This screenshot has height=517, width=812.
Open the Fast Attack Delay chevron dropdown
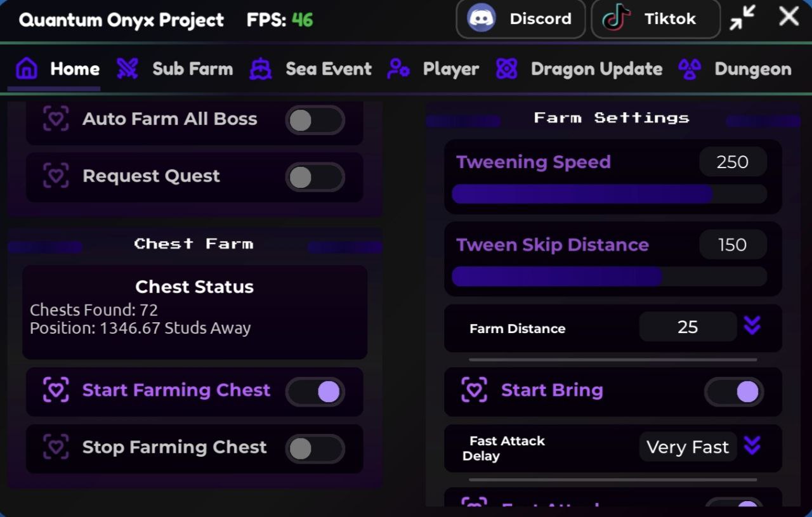752,446
